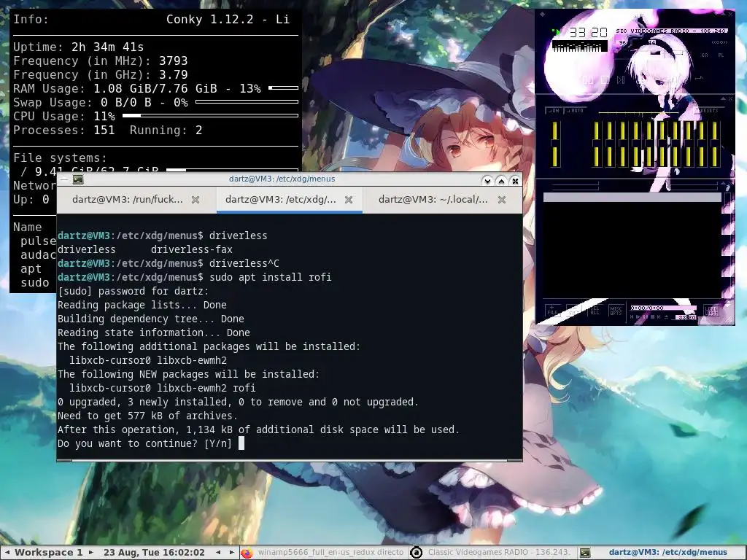Image resolution: width=747 pixels, height=560 pixels.
Task: Click the 'Workspace 1' label in the taskbar
Action: [x=49, y=553]
